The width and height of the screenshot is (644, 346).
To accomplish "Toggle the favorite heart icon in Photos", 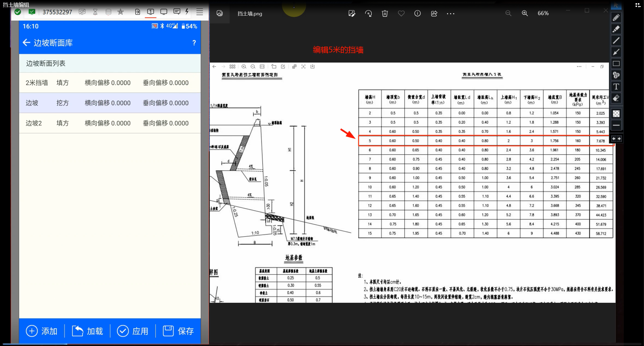I will pos(401,13).
